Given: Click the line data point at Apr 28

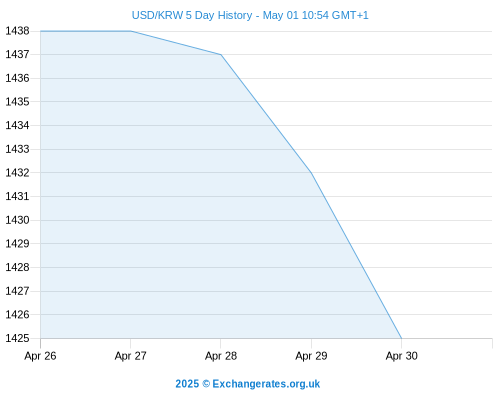Looking at the screenshot, I should [x=221, y=55].
